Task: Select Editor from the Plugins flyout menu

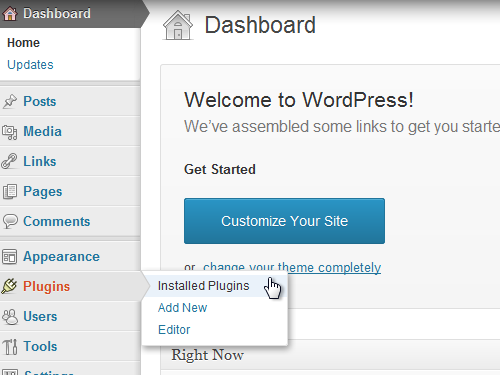Action: tap(174, 330)
